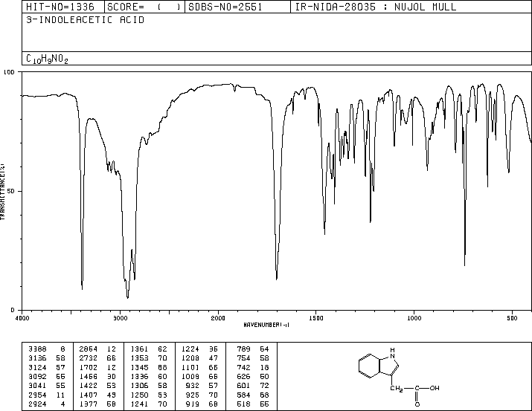Click the 1353 peak value
Screen dimensions: 532x411
[x=139, y=358]
